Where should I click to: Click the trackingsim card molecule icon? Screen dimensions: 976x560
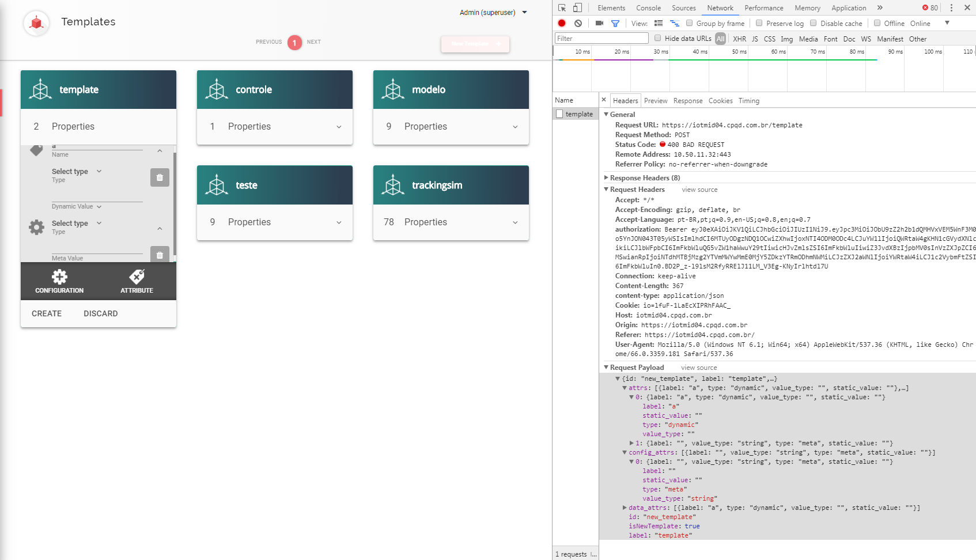(393, 185)
